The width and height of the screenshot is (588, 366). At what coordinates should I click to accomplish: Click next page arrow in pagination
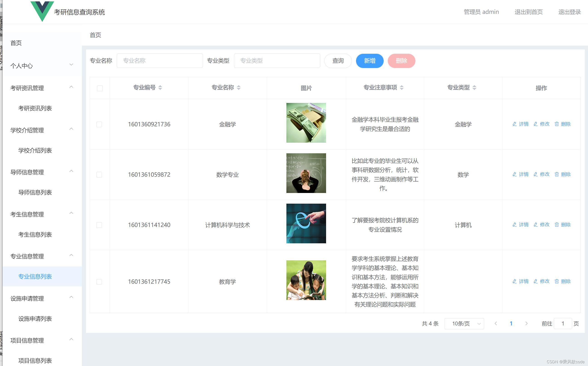(x=527, y=323)
